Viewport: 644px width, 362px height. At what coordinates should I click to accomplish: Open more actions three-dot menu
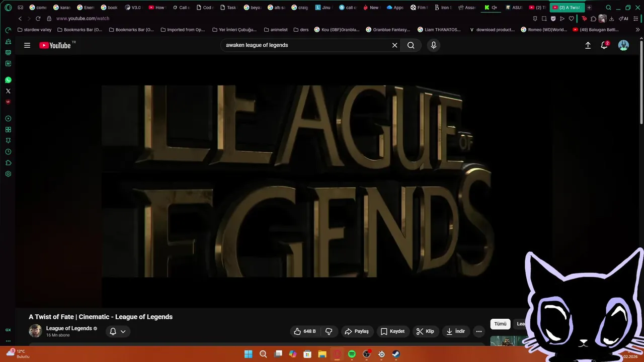pos(479,331)
